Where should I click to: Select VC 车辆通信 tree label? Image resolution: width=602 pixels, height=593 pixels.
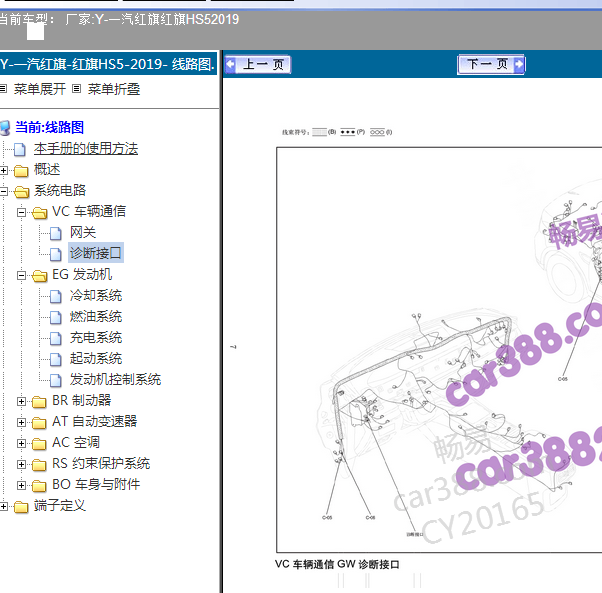tap(89, 211)
